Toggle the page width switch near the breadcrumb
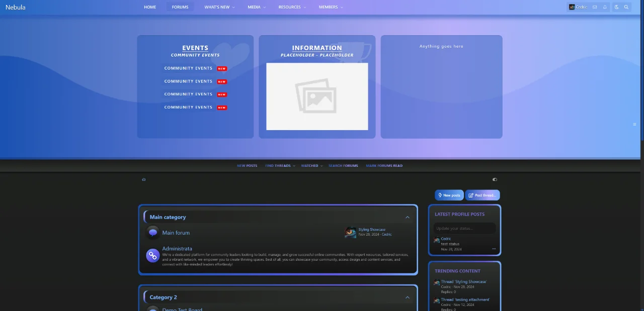Viewport: 644px width, 311px height. click(x=495, y=179)
